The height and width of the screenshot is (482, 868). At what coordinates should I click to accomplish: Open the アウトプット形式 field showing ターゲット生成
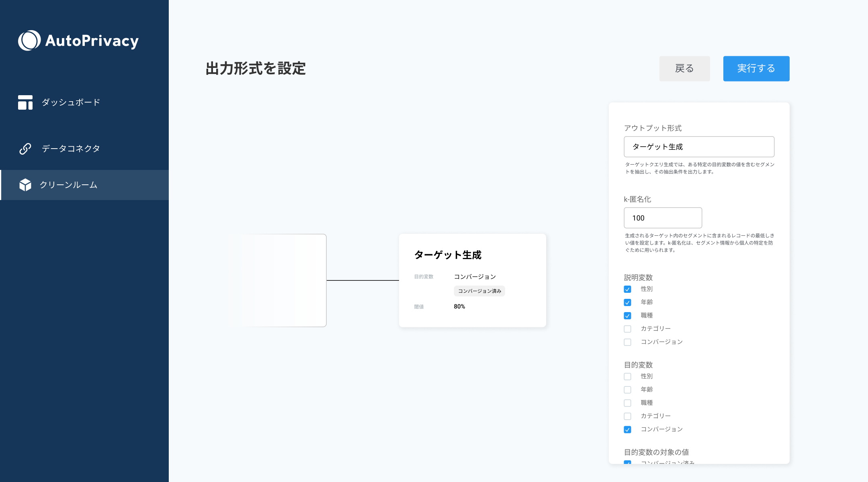699,147
